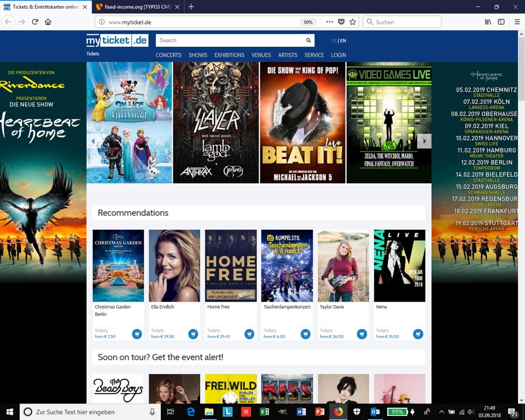This screenshot has width=525, height=420.
Task: Launch Microsoft Edge from taskbar
Action: coord(191,412)
